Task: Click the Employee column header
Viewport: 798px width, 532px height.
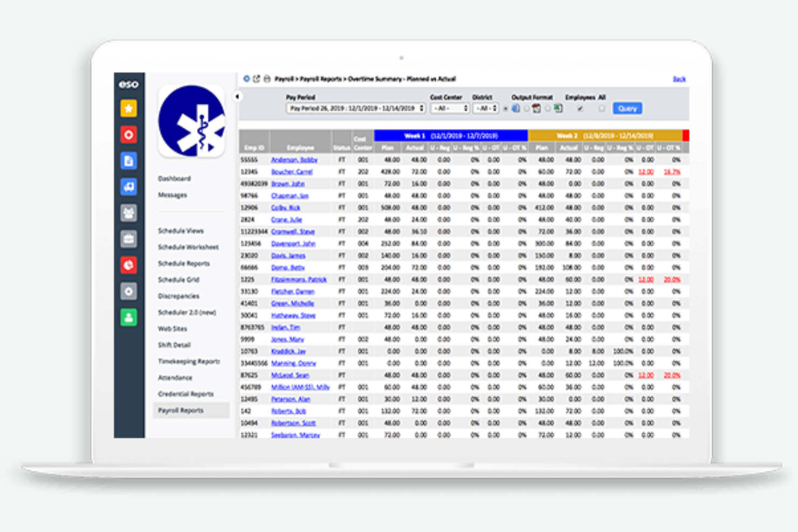Action: click(x=300, y=148)
